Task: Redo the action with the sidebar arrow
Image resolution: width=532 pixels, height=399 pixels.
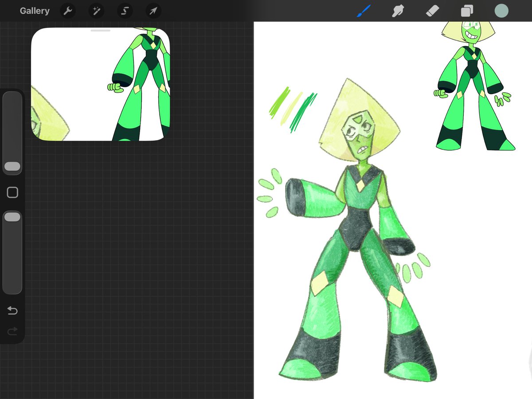Action: click(x=12, y=331)
